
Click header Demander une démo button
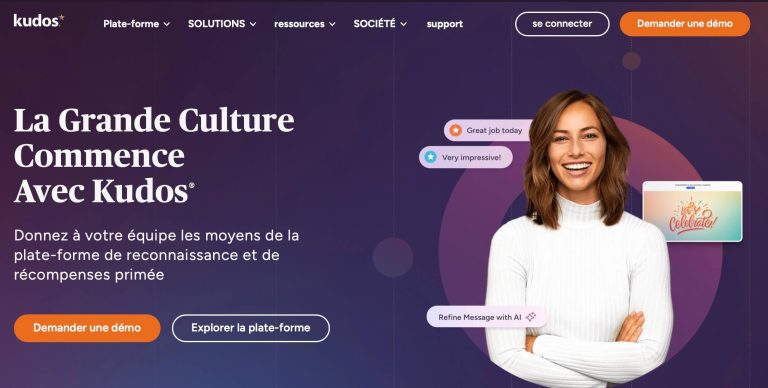685,24
